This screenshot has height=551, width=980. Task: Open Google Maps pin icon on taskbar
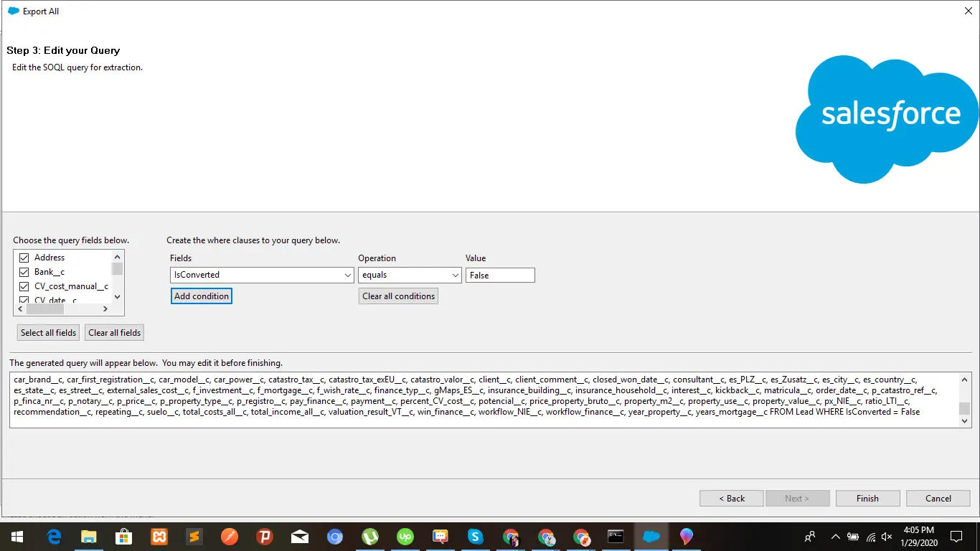point(686,536)
